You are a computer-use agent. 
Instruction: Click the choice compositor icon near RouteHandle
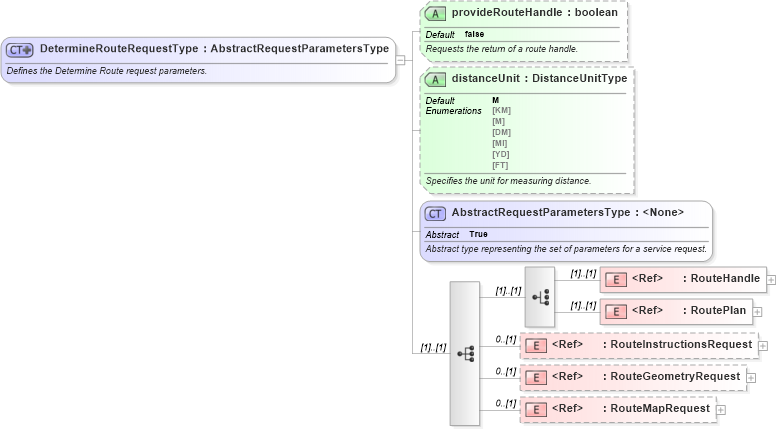[x=540, y=297]
